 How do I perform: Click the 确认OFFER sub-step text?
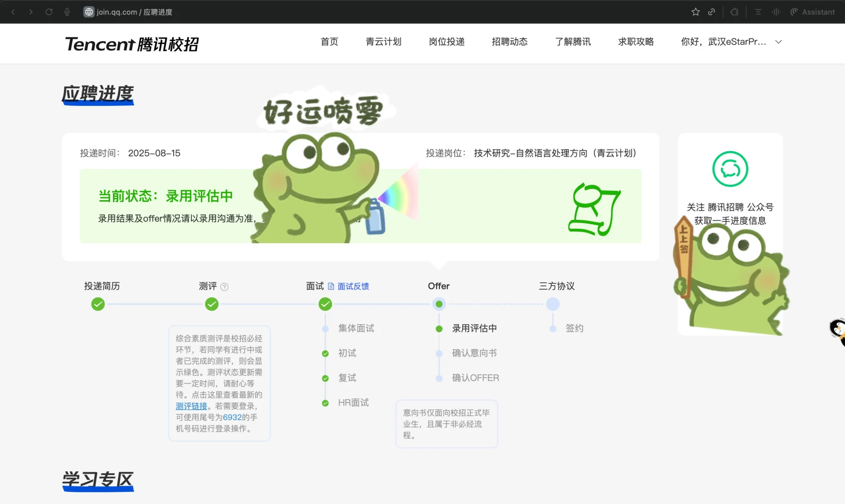click(x=476, y=378)
